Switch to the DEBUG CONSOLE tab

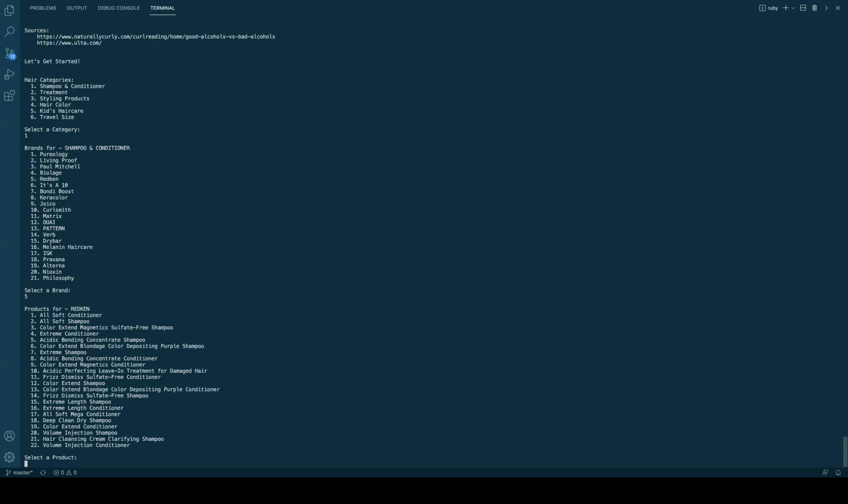pos(119,8)
